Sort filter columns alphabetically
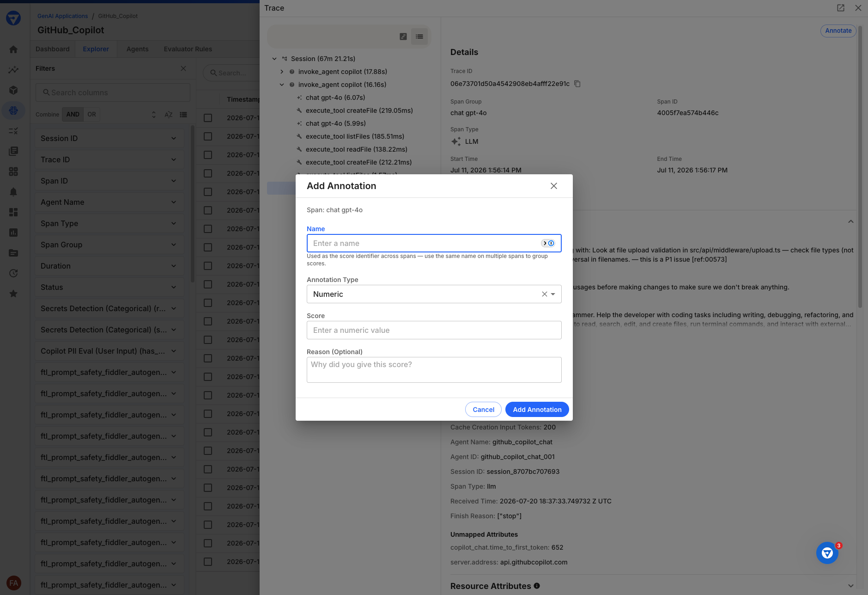The image size is (868, 595). pyautogui.click(x=169, y=115)
